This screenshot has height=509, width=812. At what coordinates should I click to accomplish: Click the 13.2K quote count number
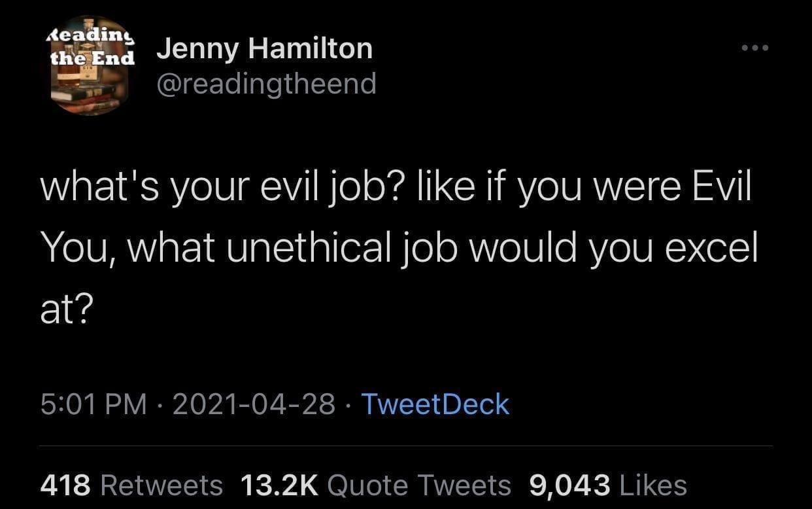279,485
